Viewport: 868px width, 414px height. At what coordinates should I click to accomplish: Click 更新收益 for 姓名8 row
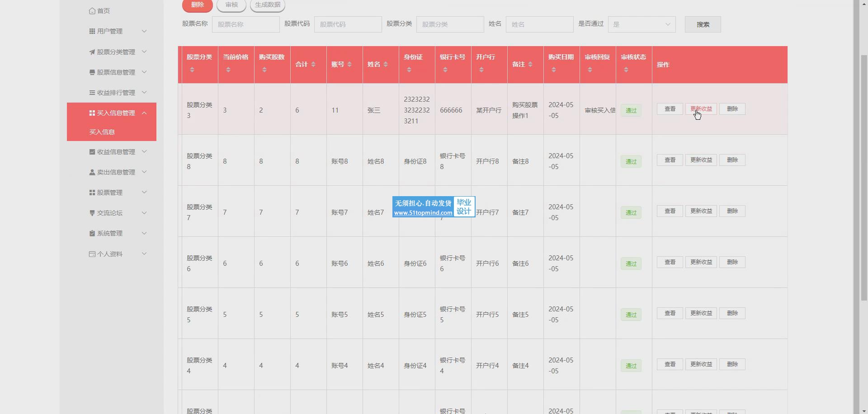(x=701, y=160)
